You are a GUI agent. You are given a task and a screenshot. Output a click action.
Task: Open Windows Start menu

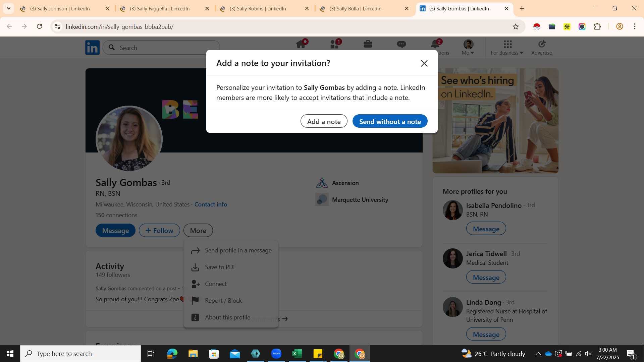tap(10, 354)
